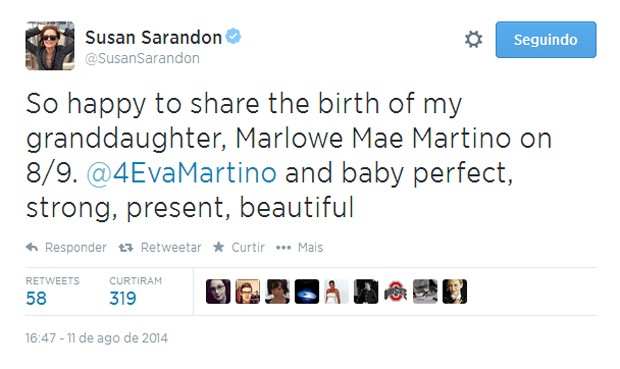View the 58 retweets count
The height and width of the screenshot is (369, 620).
(36, 298)
